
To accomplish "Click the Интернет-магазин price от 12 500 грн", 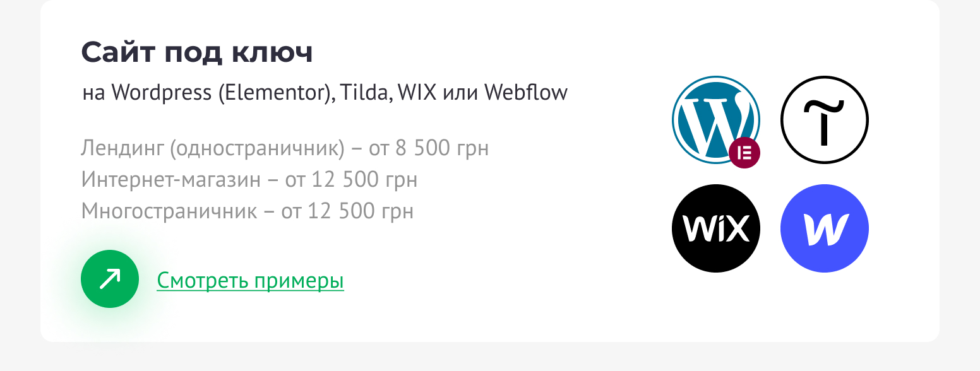I will pyautogui.click(x=351, y=180).
